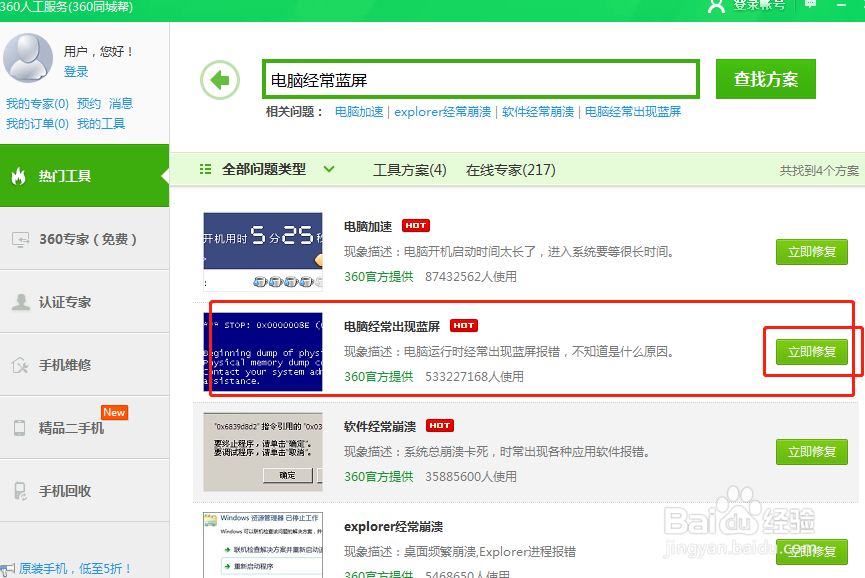
Task: Open the 我的工具 link
Action: 101,124
